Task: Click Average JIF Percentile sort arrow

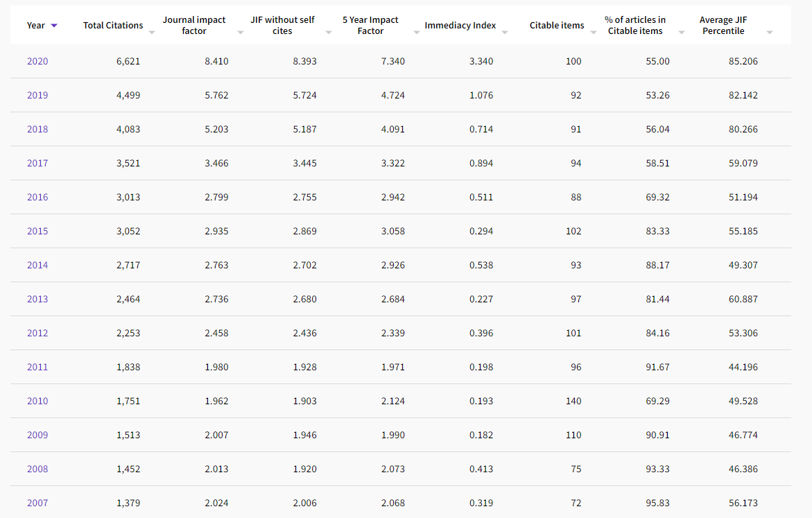Action: 770,33
